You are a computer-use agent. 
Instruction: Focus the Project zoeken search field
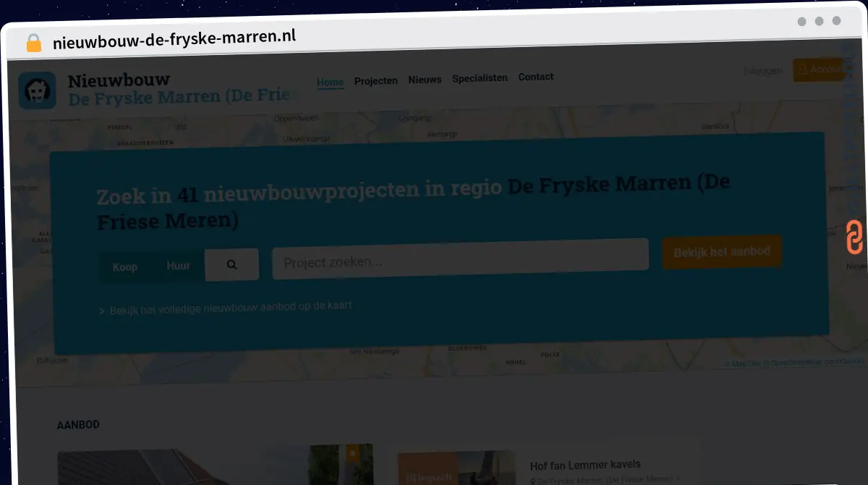point(460,258)
